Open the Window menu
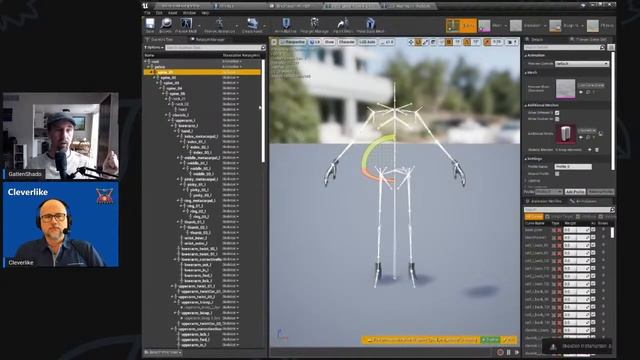Screen dimensions: 640x360 point(189,13)
